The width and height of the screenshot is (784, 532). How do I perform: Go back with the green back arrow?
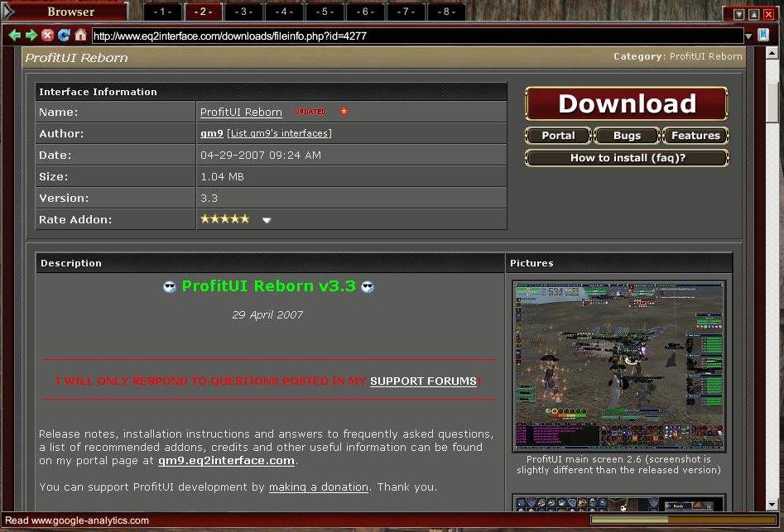[x=15, y=35]
